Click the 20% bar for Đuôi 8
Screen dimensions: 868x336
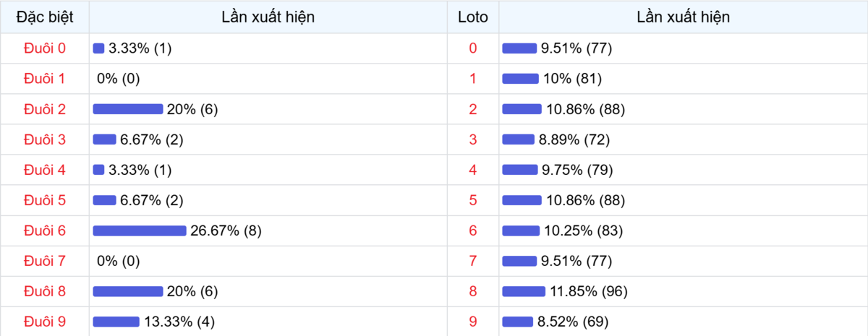coord(128,291)
